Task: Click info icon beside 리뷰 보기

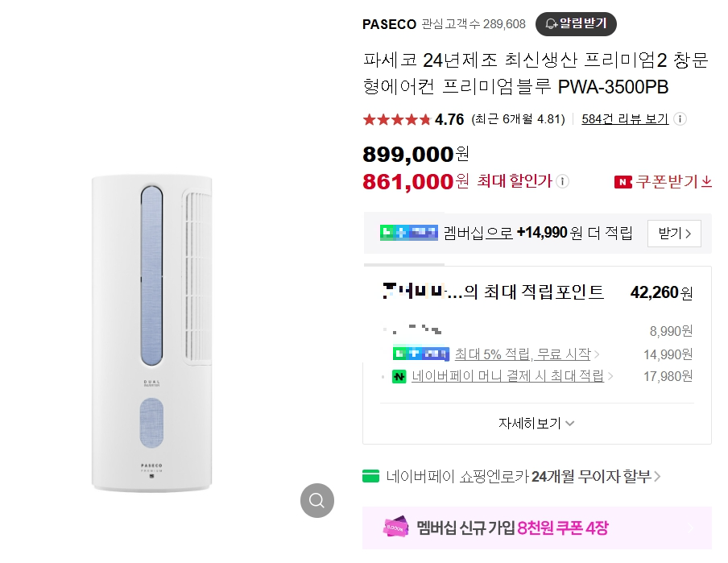Action: point(680,118)
